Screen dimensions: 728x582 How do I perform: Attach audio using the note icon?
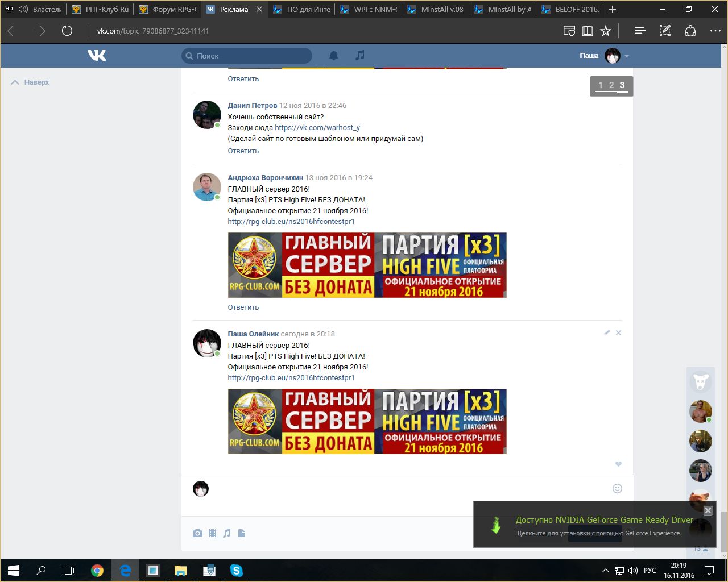(227, 533)
